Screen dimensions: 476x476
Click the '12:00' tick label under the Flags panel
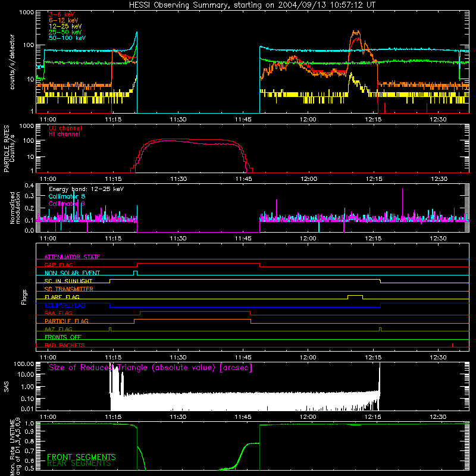coord(308,358)
